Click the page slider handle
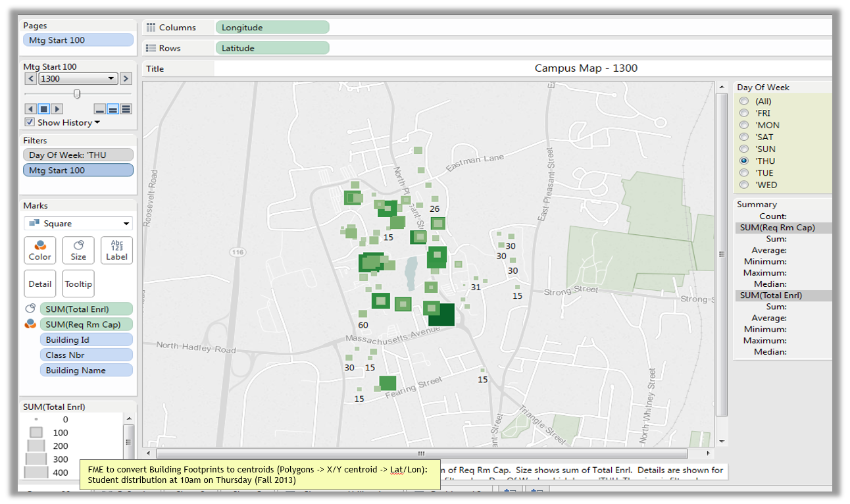Image resolution: width=850 pixels, height=504 pixels. [x=77, y=94]
